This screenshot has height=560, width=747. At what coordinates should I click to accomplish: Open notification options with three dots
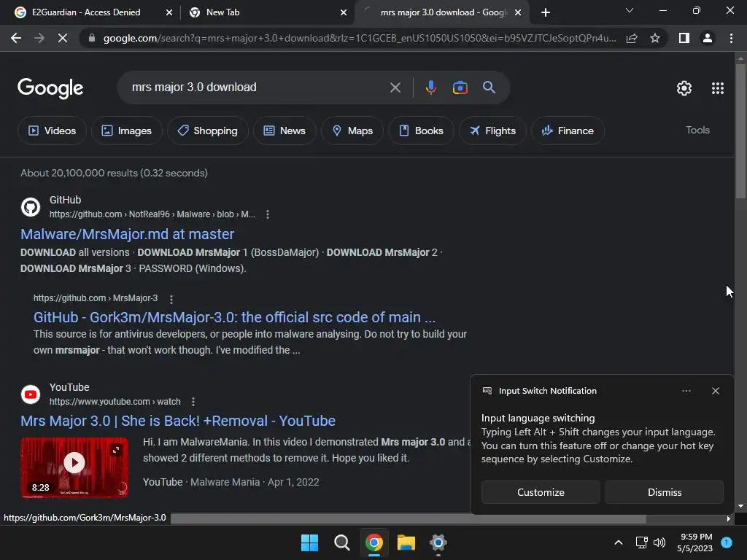click(x=686, y=391)
